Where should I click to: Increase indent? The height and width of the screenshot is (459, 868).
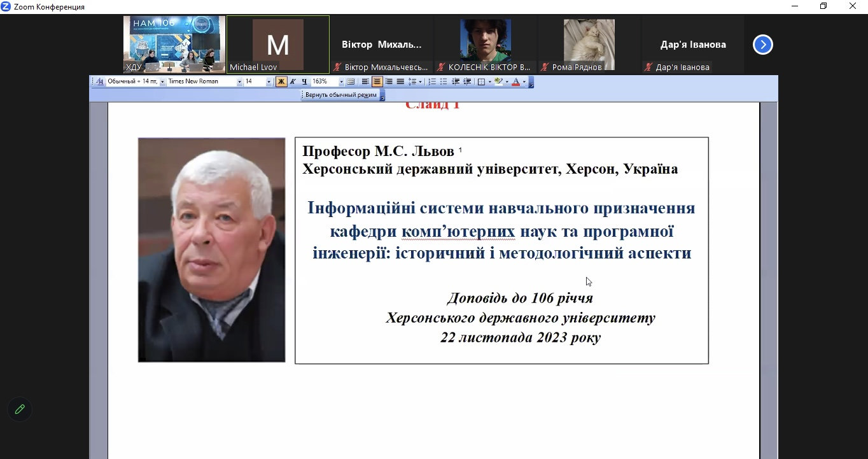(467, 81)
